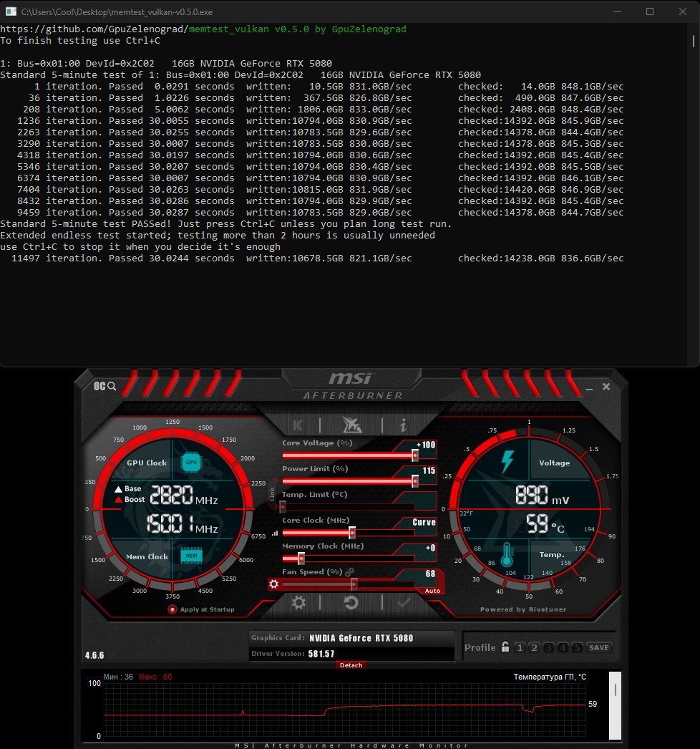
Task: Close the memtest console window
Action: coord(683,11)
